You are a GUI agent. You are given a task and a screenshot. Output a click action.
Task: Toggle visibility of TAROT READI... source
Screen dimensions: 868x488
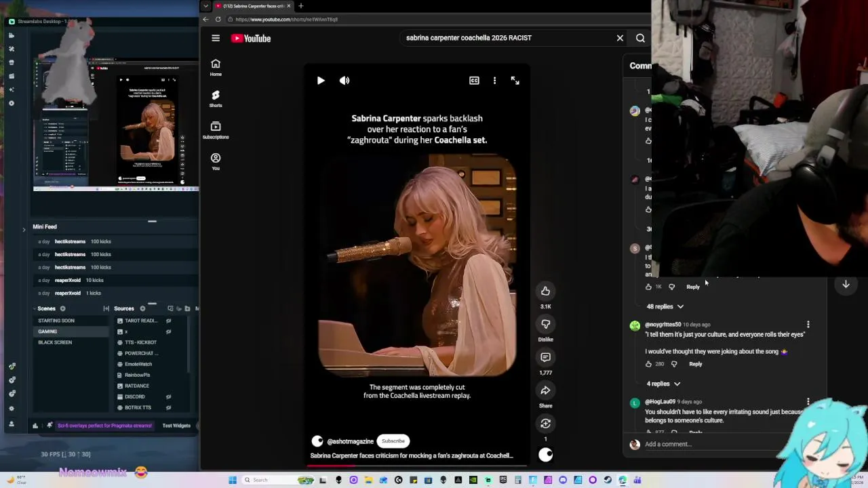[x=169, y=321]
